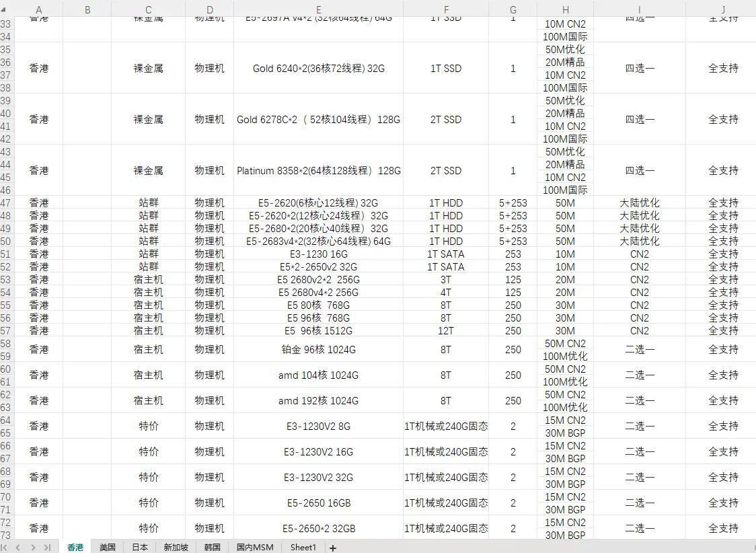
Task: Switch to the Sheet1 tab
Action: point(303,547)
